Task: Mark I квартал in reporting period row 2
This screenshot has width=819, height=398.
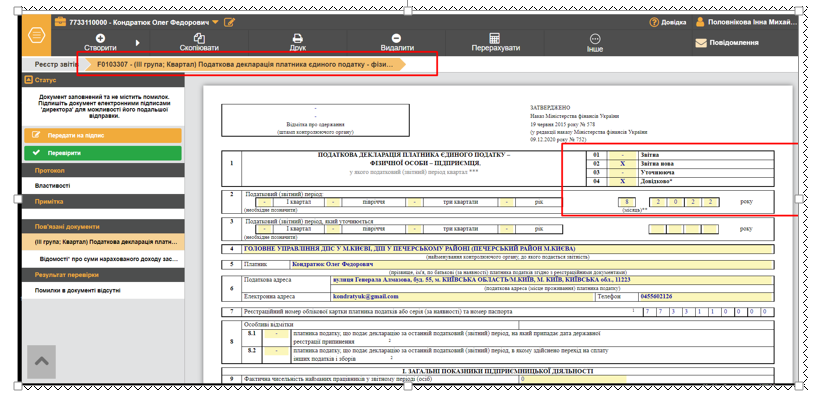Action: (265, 202)
